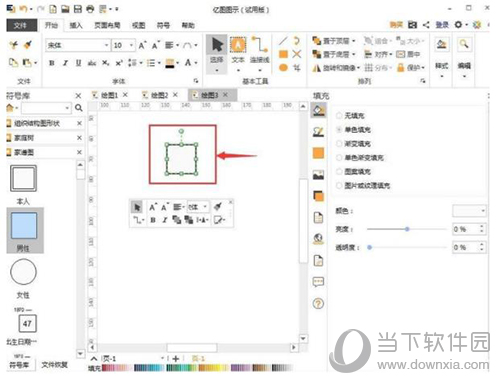
Task: Open the insert picture panel icon
Action: tap(319, 175)
